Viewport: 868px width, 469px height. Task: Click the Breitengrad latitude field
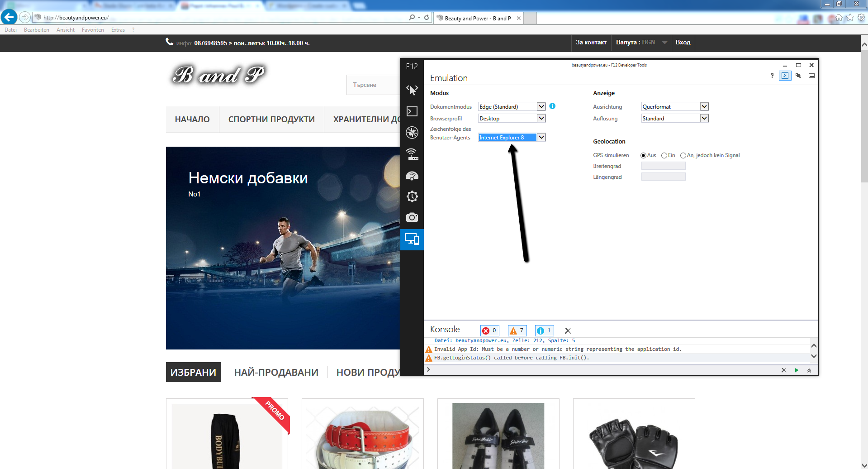pos(663,166)
